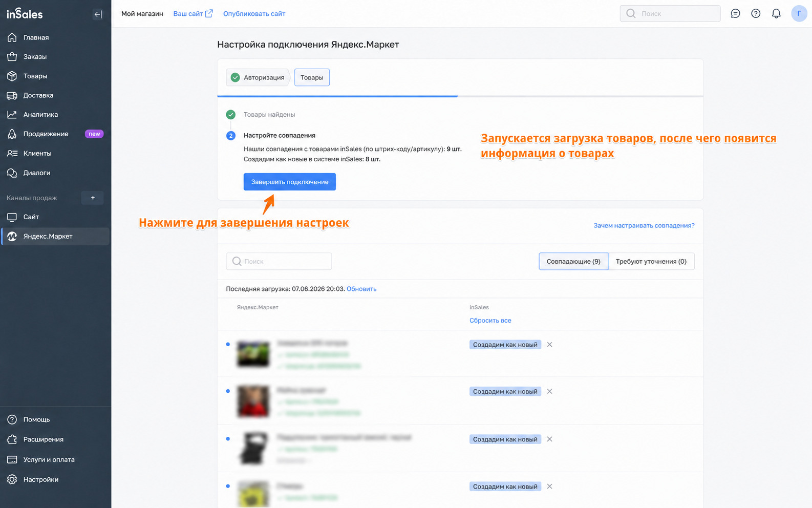Open the user profile avatar
The image size is (812, 508).
pyautogui.click(x=799, y=14)
